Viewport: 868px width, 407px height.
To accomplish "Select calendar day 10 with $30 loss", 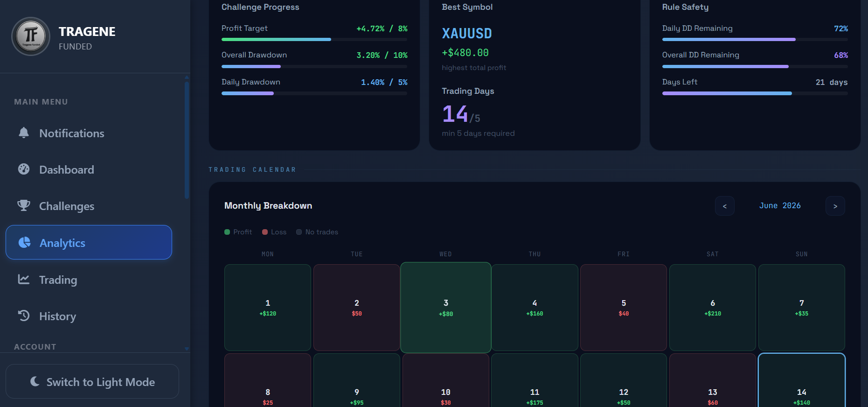I will pyautogui.click(x=446, y=380).
